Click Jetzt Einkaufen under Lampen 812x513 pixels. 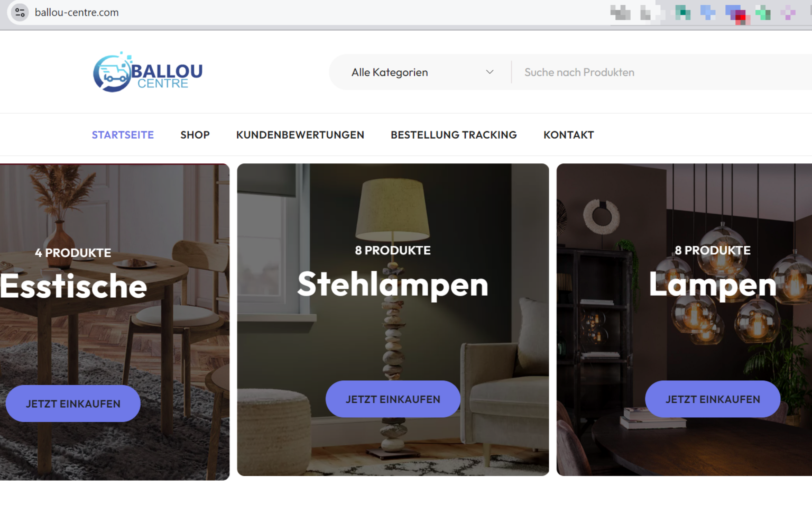click(713, 399)
